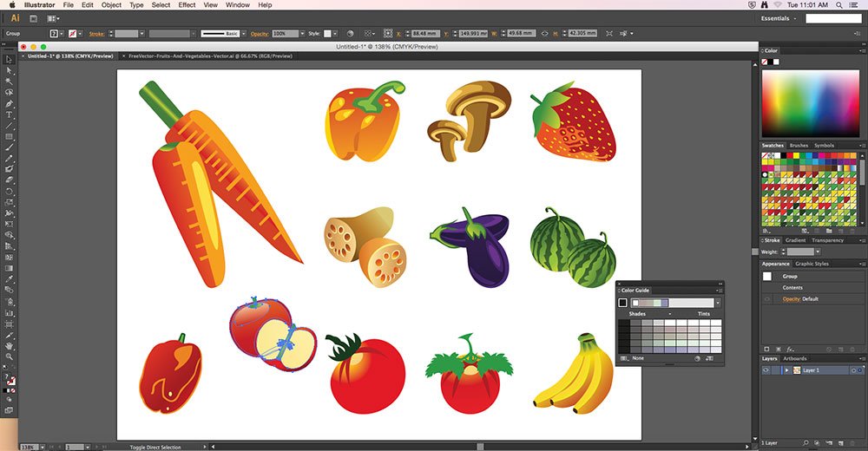Viewport: 868px width, 451px height.
Task: Open the Basic brush definition dropdown
Action: point(244,34)
